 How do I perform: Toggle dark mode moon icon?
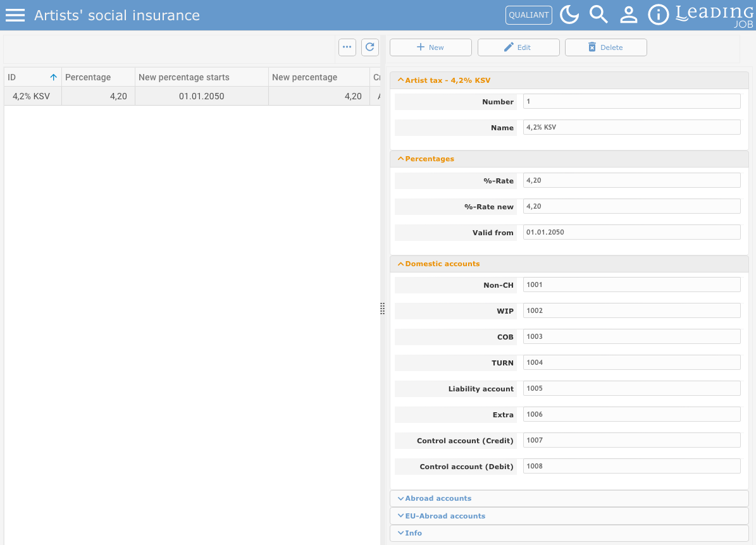tap(569, 15)
